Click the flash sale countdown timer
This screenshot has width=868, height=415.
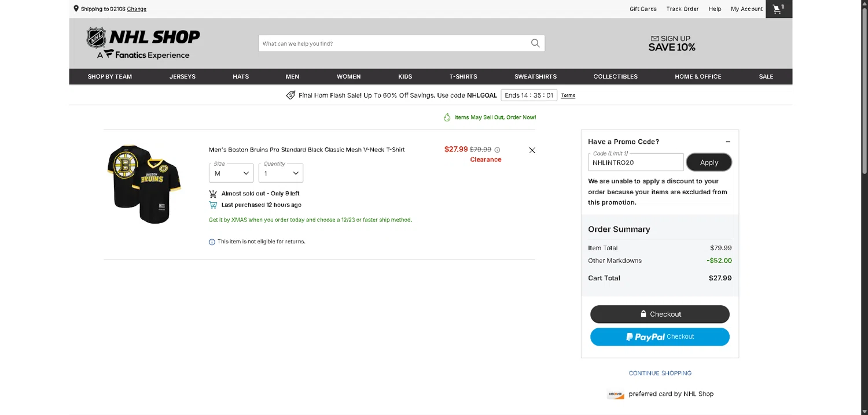529,95
